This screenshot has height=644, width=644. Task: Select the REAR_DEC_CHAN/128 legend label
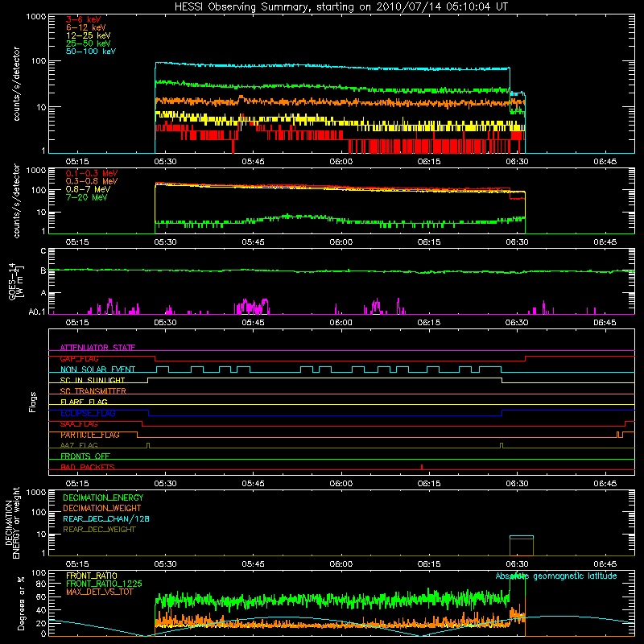click(106, 518)
